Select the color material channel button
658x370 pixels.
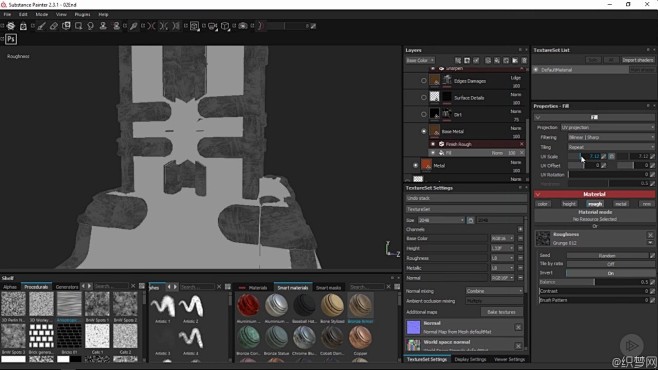pyautogui.click(x=543, y=204)
